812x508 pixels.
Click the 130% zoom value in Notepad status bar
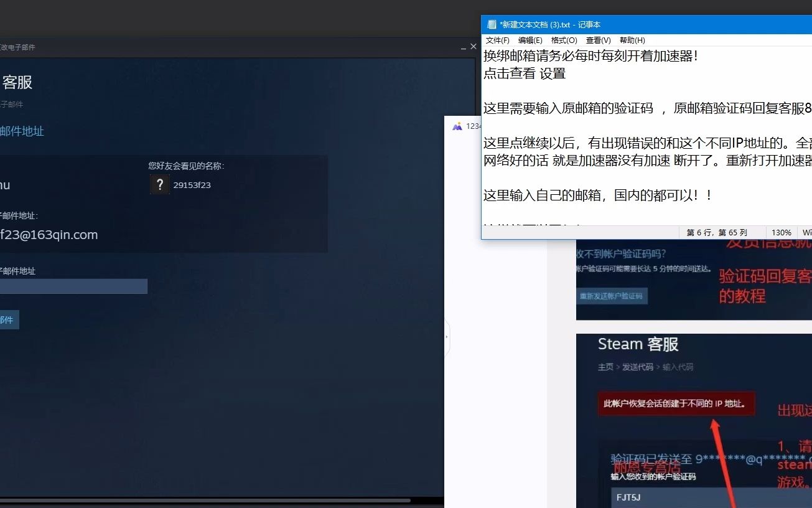pos(782,232)
